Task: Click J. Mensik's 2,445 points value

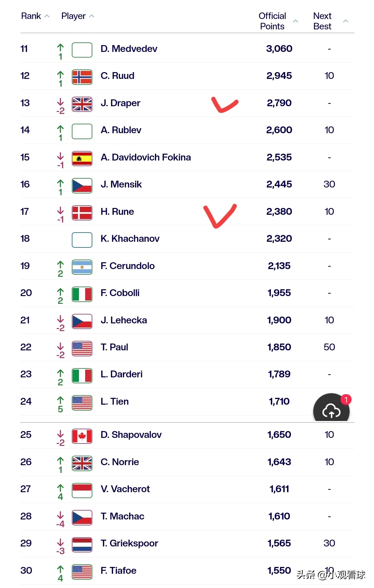Action: (279, 184)
